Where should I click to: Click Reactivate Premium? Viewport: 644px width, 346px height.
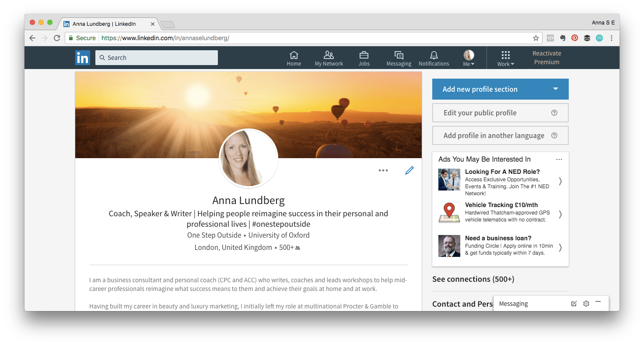click(x=546, y=57)
